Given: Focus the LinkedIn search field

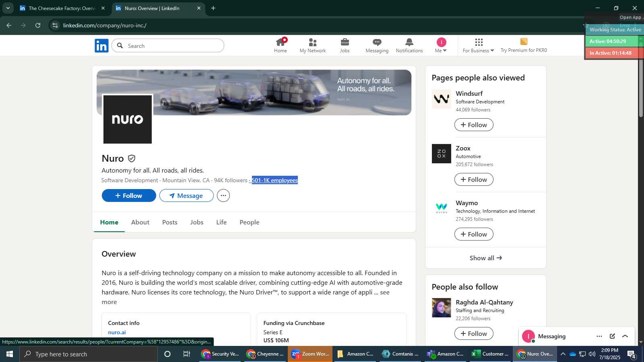Looking at the screenshot, I should (x=168, y=46).
